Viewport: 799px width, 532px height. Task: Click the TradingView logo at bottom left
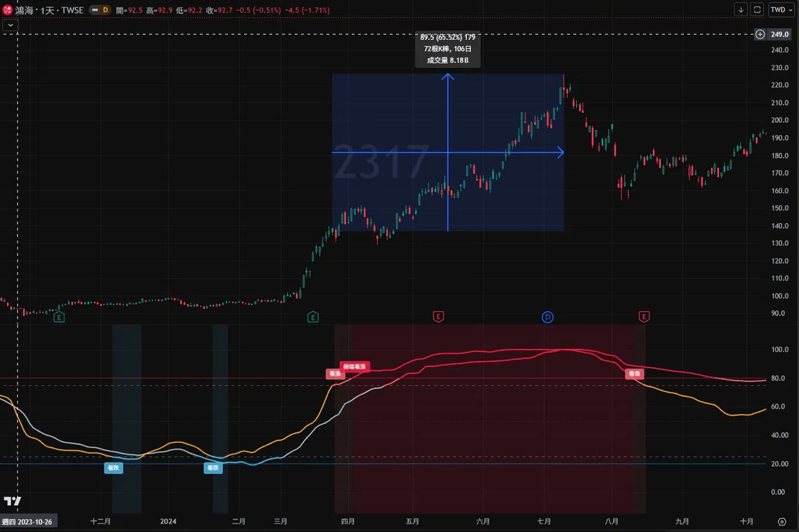(x=12, y=501)
